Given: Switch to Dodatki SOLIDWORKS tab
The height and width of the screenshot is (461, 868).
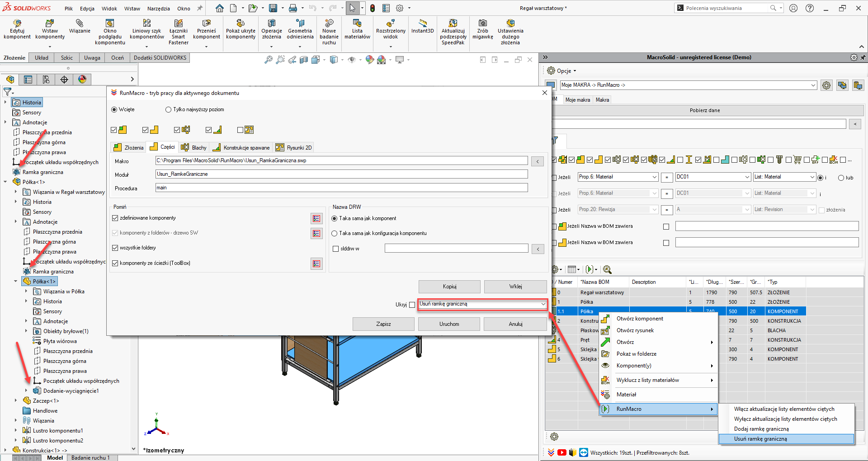Looking at the screenshot, I should tap(160, 57).
